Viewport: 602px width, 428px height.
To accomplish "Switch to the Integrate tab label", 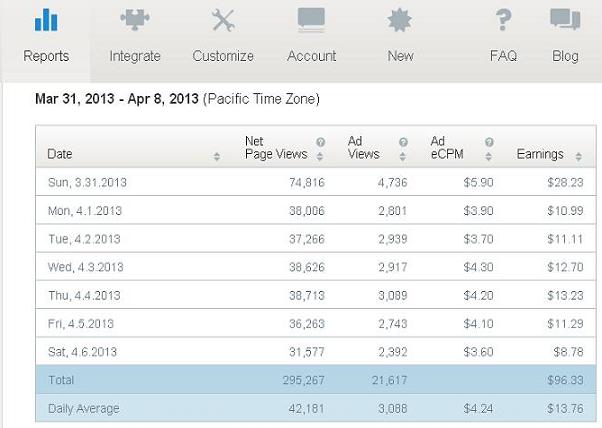I will (135, 56).
